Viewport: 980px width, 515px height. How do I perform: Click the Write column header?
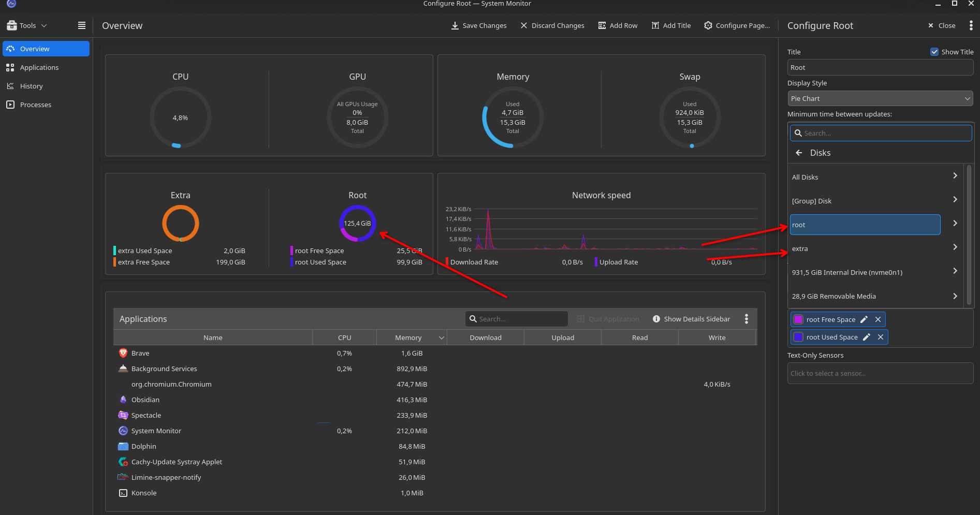click(x=717, y=337)
